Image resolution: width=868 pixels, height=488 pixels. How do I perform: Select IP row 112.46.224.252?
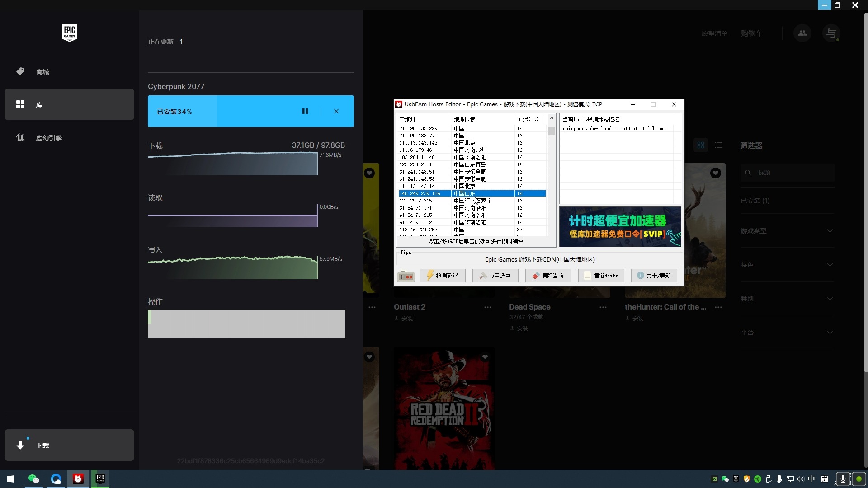click(x=472, y=230)
